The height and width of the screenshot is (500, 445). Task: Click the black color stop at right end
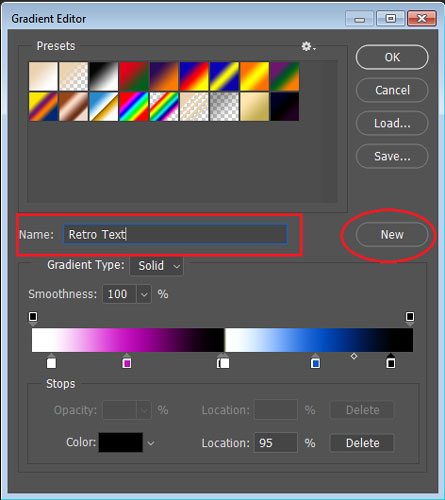click(x=391, y=362)
